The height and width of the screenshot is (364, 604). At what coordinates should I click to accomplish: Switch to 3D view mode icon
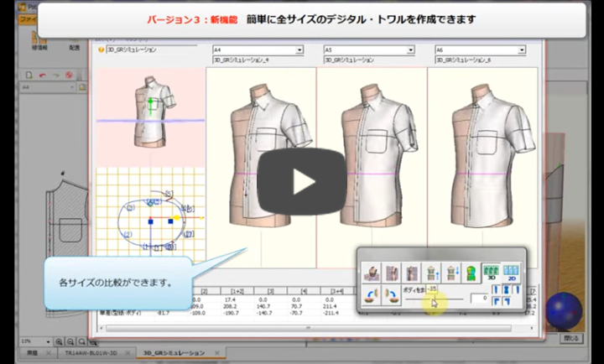(490, 271)
